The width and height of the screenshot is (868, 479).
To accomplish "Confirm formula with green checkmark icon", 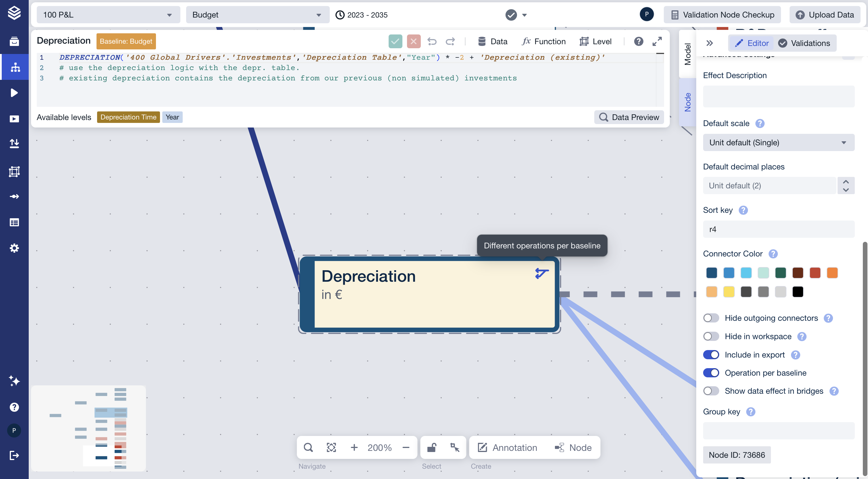I will (395, 41).
